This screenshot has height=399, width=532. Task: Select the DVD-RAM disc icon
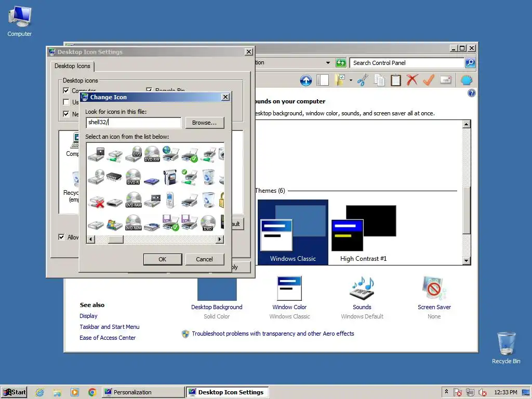pyautogui.click(x=134, y=200)
